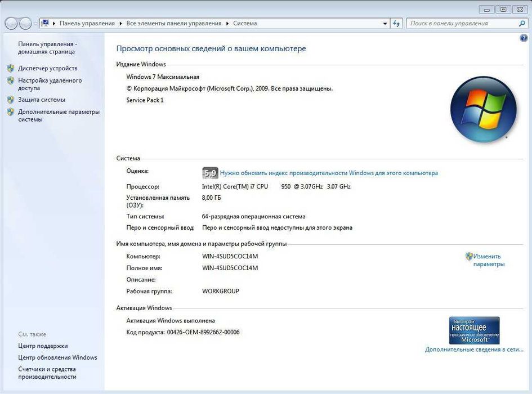Expand arrow after Панель управления in breadcrumb
This screenshot has width=532, height=394.
[120, 24]
